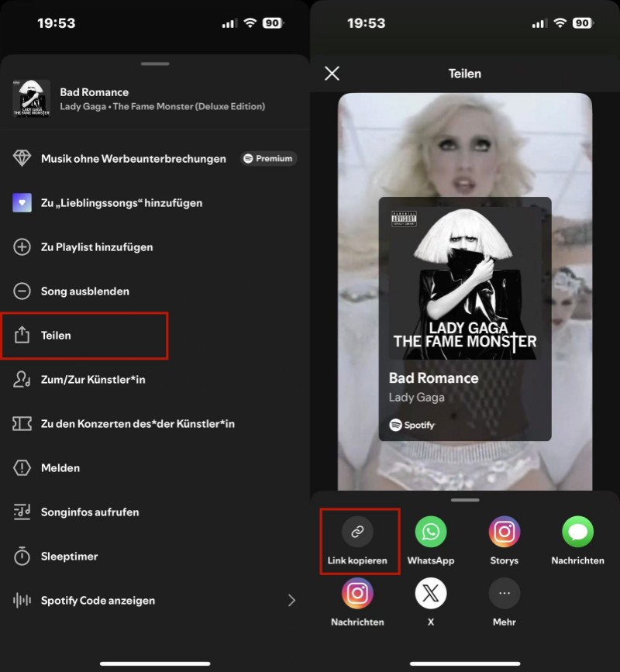Share to WhatsApp
This screenshot has width=620, height=672.
point(431,532)
